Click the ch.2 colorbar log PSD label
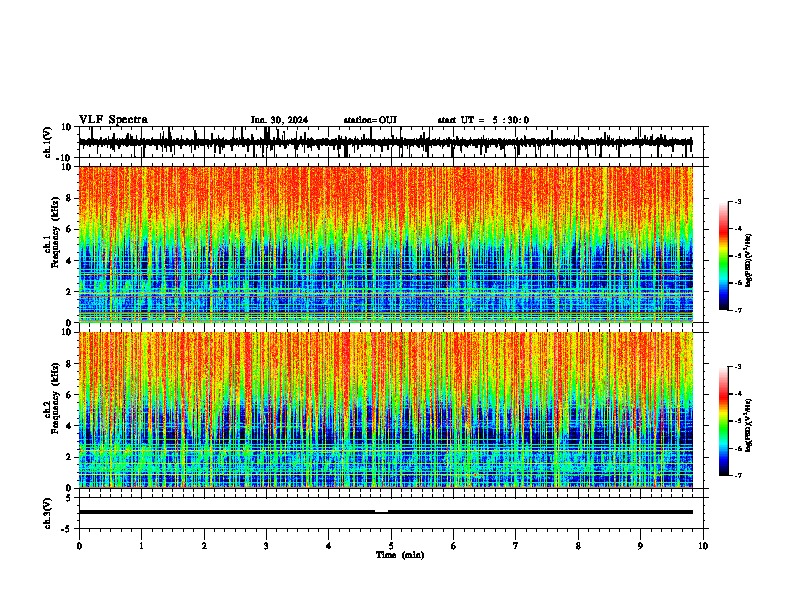Viewport: 792px width, 612px height. point(749,425)
